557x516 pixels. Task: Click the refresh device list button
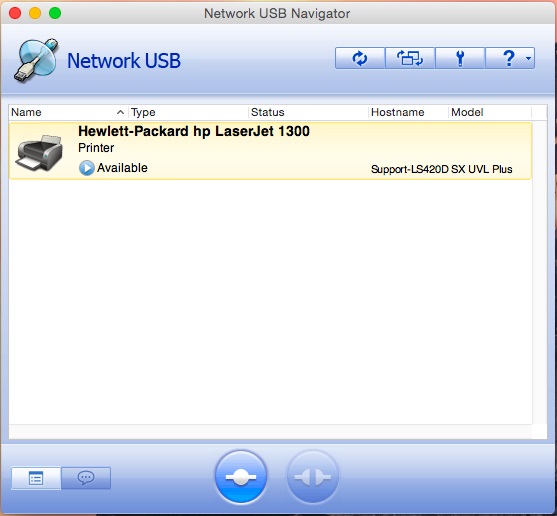coord(360,58)
